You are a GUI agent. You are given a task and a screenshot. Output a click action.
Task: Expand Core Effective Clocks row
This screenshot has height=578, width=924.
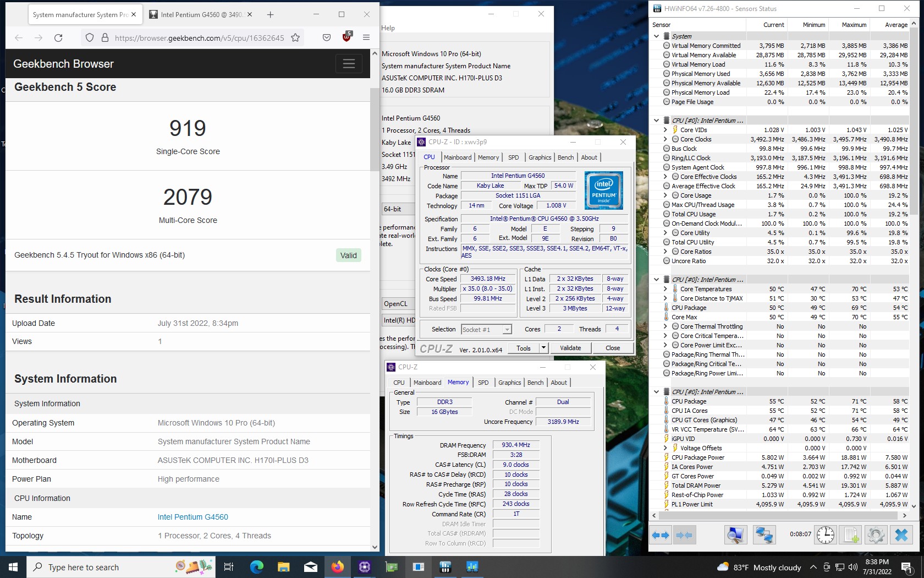click(665, 177)
